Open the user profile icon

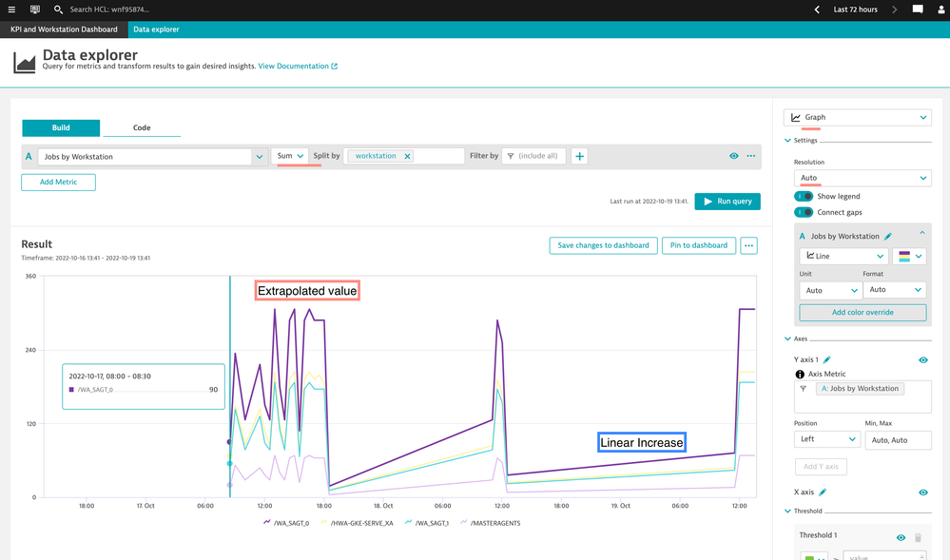click(x=940, y=10)
